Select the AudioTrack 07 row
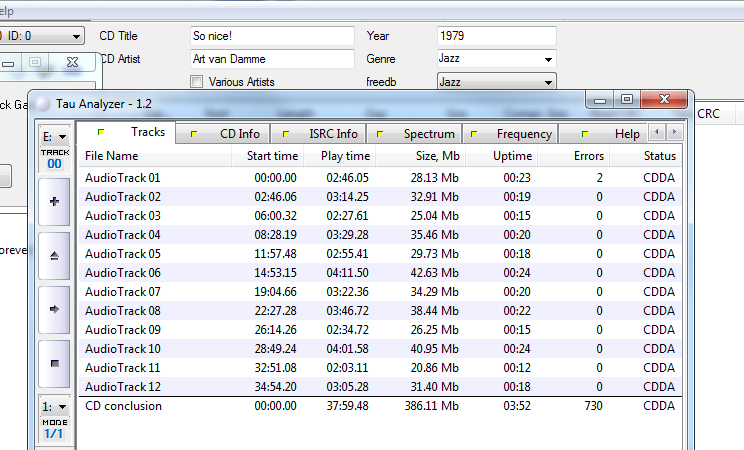Screen dimensions: 744x450 tap(380, 291)
